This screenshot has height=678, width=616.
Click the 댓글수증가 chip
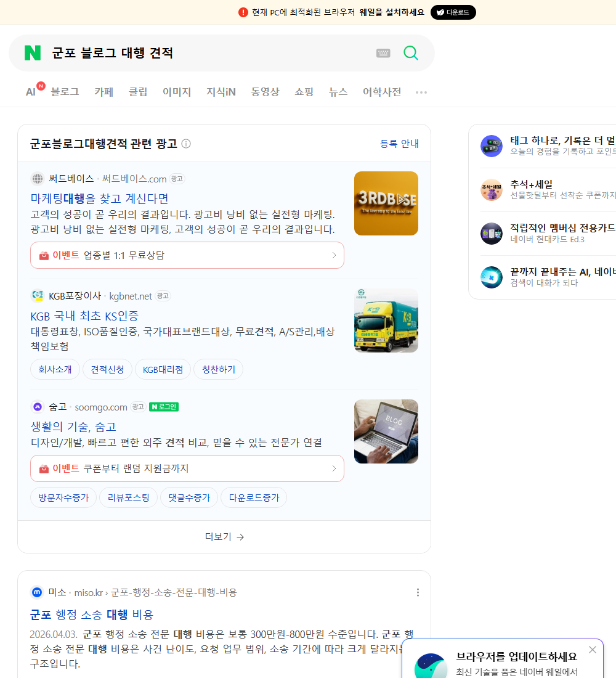click(x=189, y=497)
